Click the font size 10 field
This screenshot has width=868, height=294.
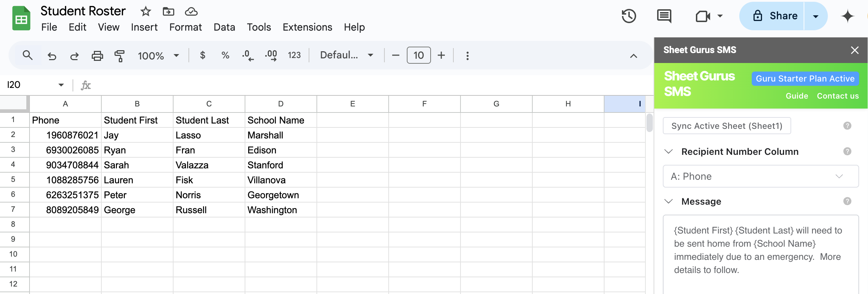point(419,55)
